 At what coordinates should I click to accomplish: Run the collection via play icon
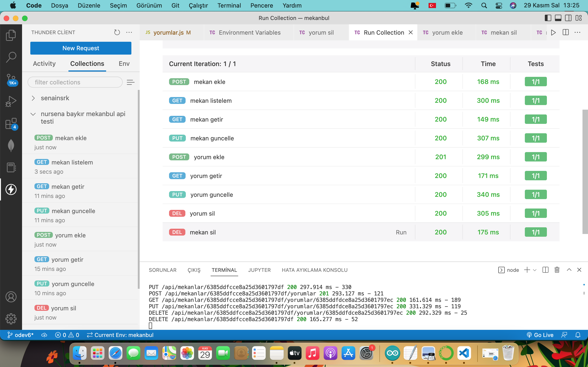[x=553, y=32]
